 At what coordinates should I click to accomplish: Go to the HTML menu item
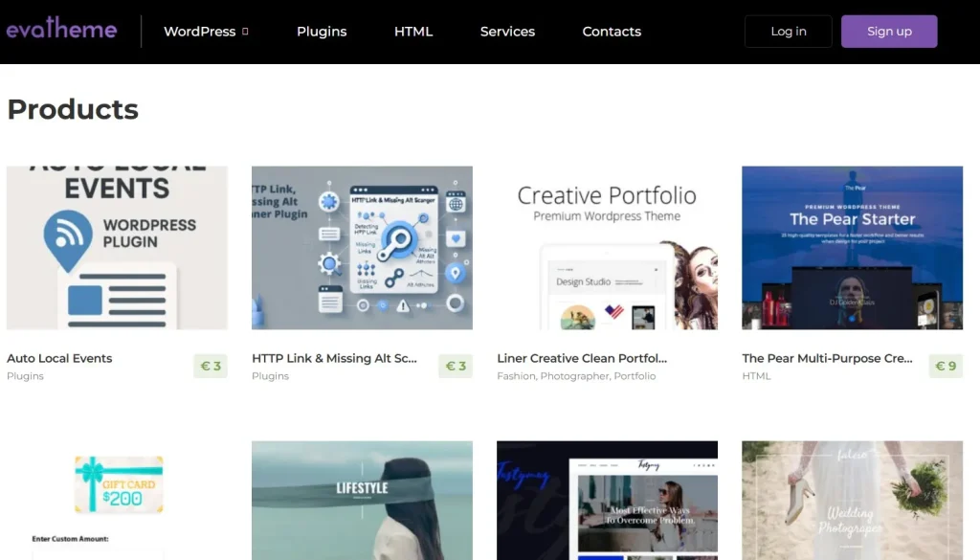click(x=413, y=32)
